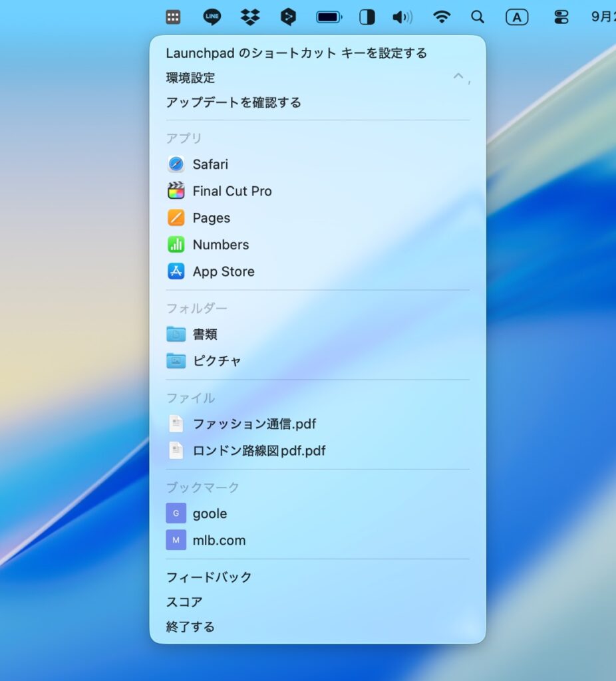Viewport: 616px width, 681px height.
Task: Open the goole bookmark
Action: pos(209,513)
